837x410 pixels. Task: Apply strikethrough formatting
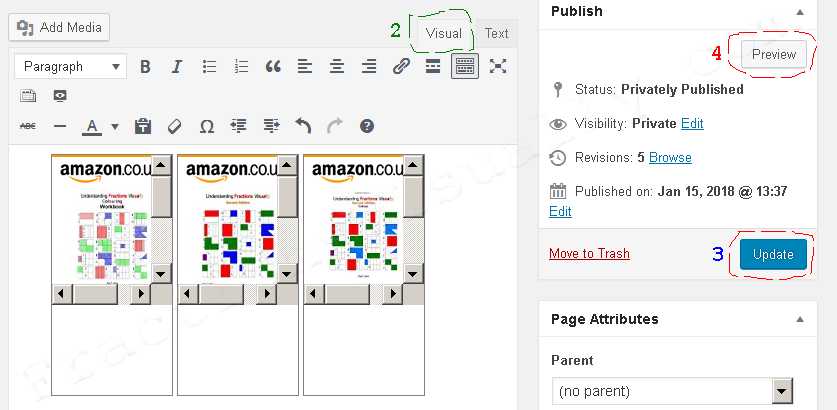[28, 127]
